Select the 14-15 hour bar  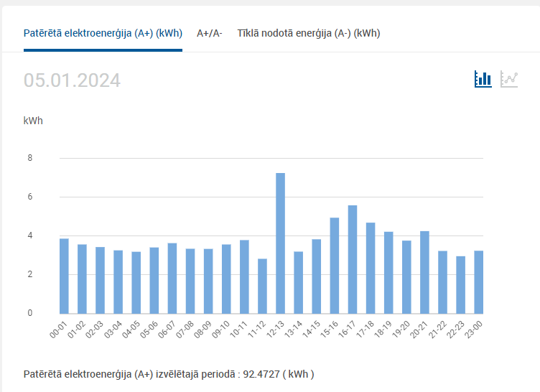click(317, 276)
